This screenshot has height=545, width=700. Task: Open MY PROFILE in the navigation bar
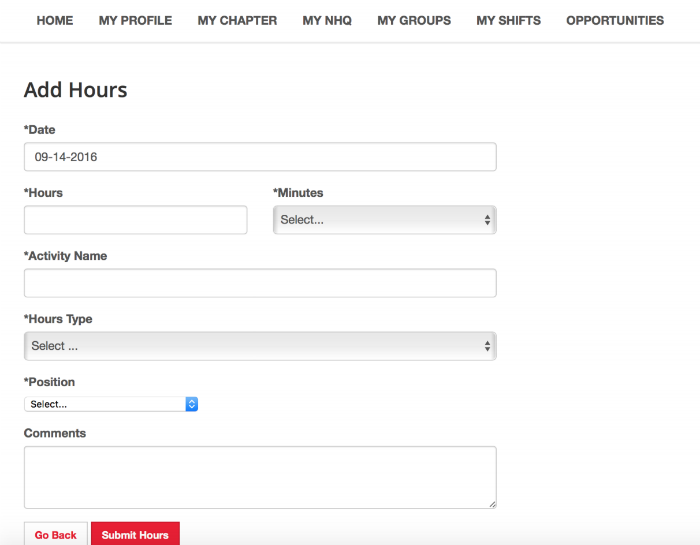coord(135,21)
